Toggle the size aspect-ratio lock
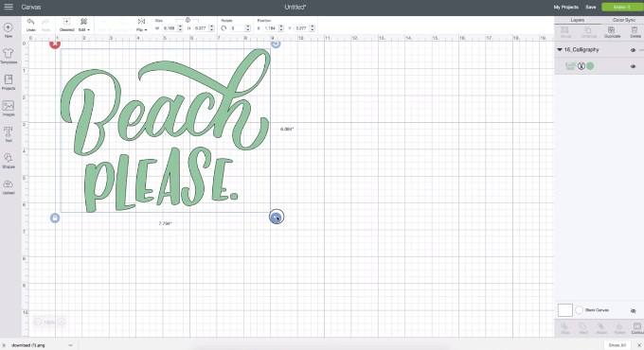 [x=188, y=20]
